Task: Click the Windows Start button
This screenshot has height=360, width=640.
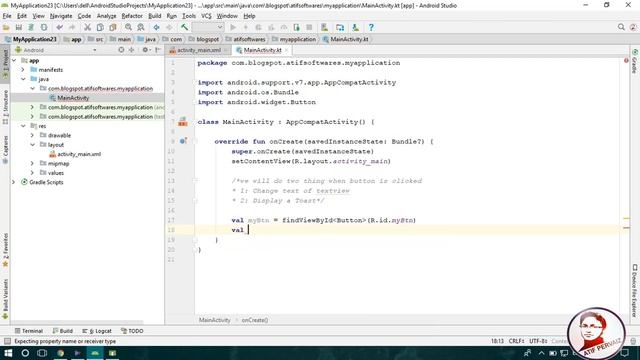Action: click(8, 353)
